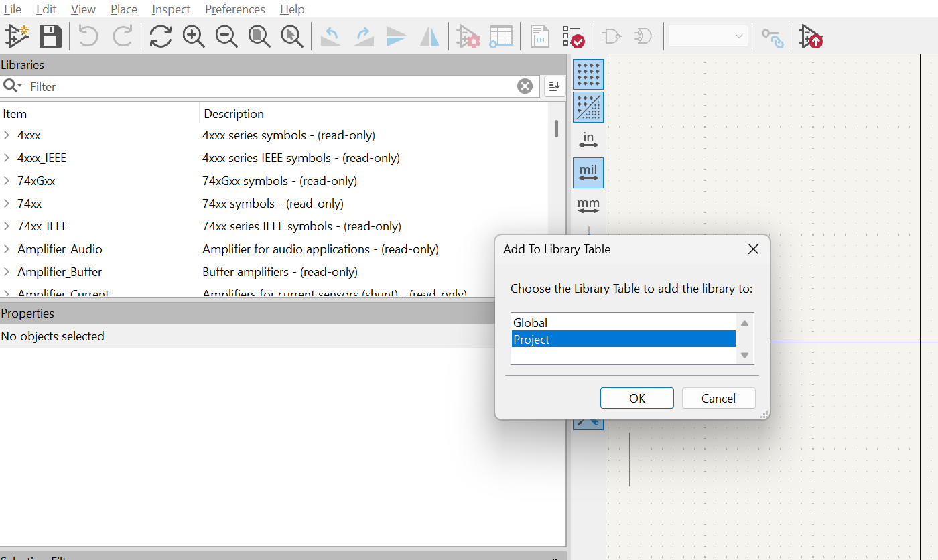Show alternate De Morgan body style
Image resolution: width=938 pixels, height=560 pixels.
pos(645,36)
